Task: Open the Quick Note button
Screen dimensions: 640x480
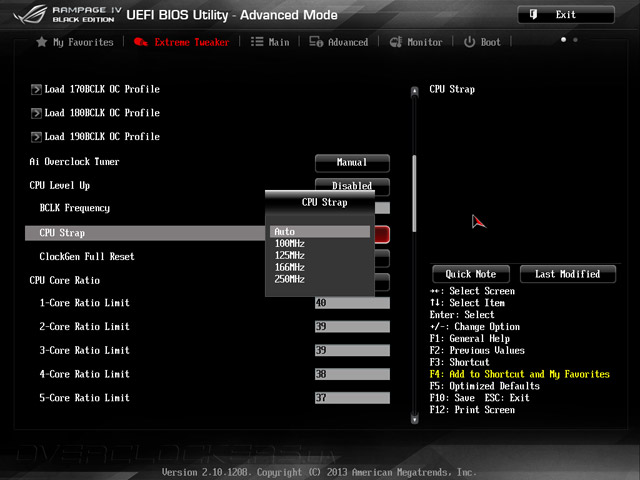Action: click(x=471, y=274)
